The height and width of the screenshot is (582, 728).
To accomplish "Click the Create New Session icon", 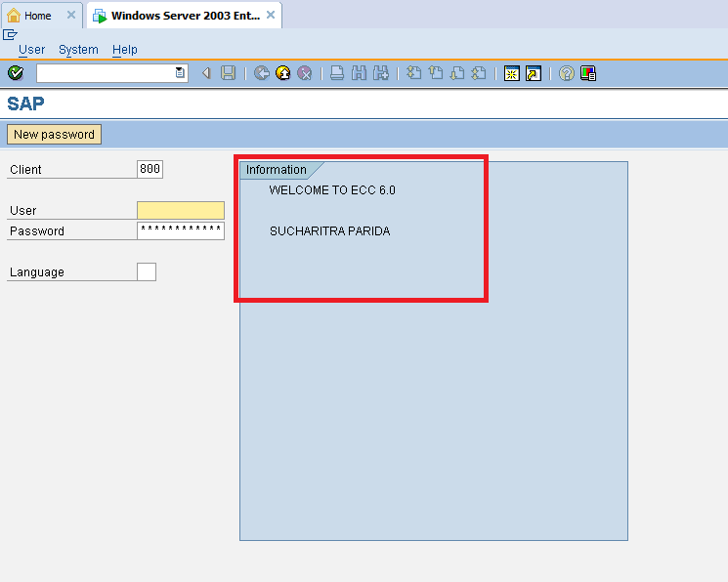I will point(512,73).
